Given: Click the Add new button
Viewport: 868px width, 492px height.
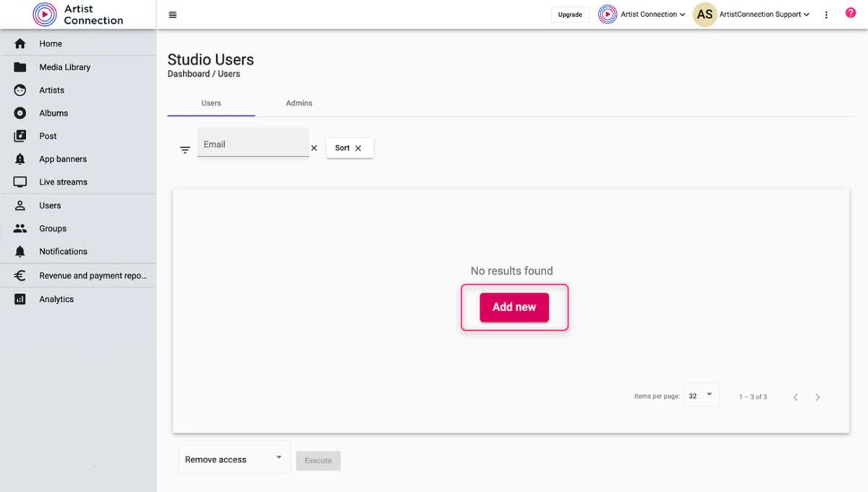Looking at the screenshot, I should pos(514,307).
